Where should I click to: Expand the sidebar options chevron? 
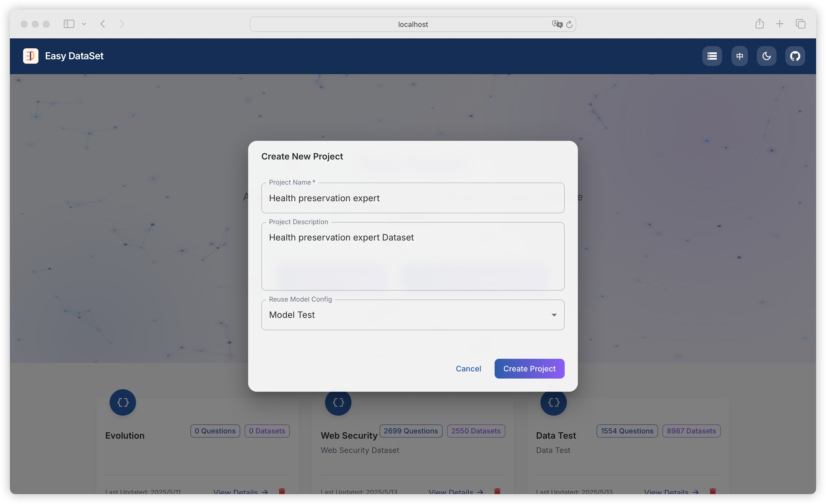[x=84, y=24]
